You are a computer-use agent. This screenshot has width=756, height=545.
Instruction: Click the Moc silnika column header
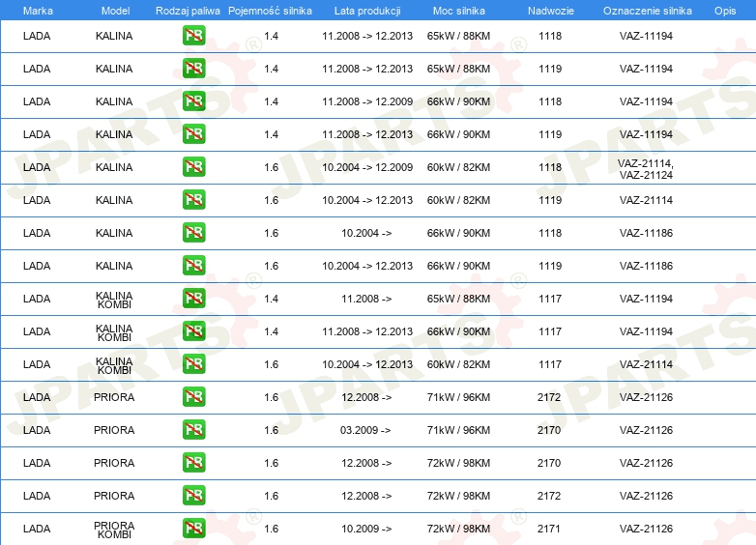tap(458, 11)
